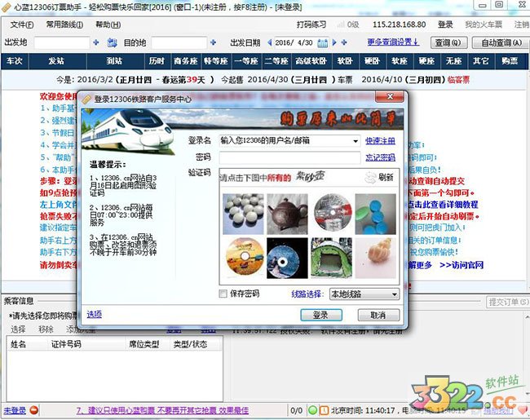Select the purple clay teapot captcha image
The height and width of the screenshot is (420, 530).
coord(287,214)
